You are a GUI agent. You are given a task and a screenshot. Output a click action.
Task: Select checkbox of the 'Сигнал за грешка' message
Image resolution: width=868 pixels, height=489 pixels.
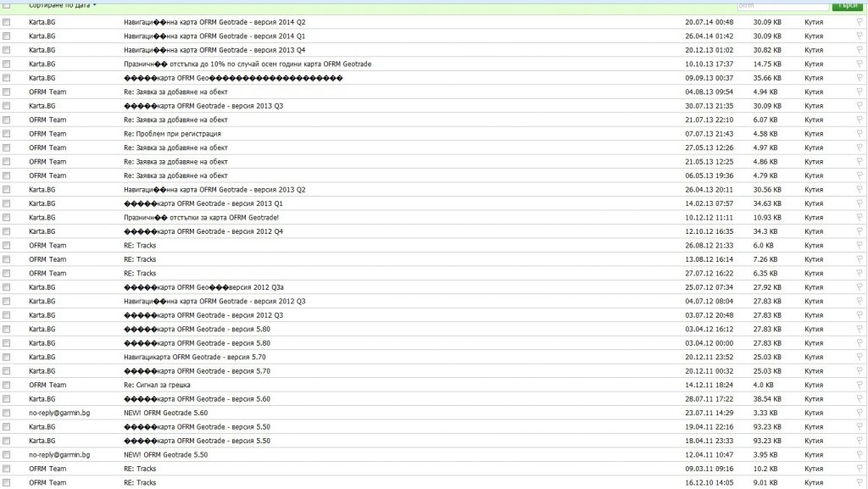click(7, 385)
